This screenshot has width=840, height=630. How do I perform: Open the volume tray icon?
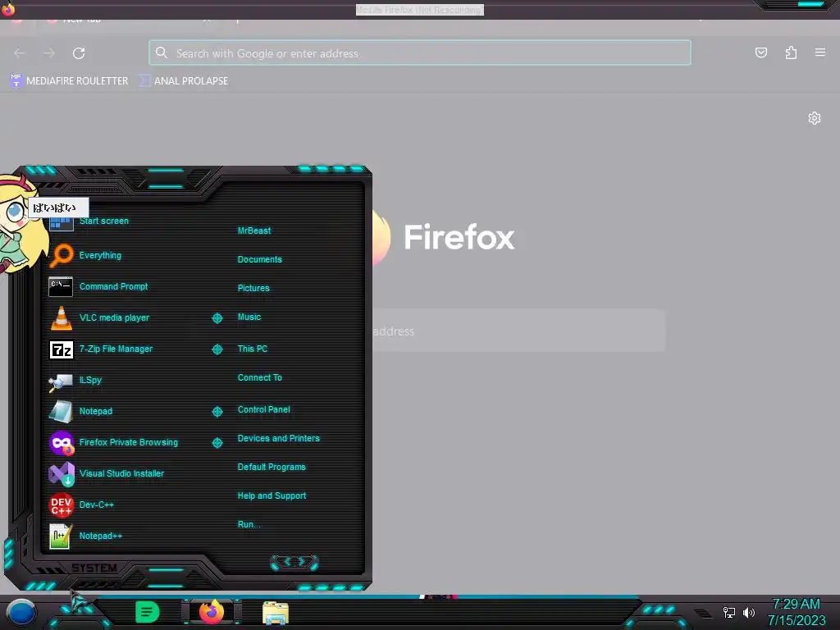[x=748, y=612]
